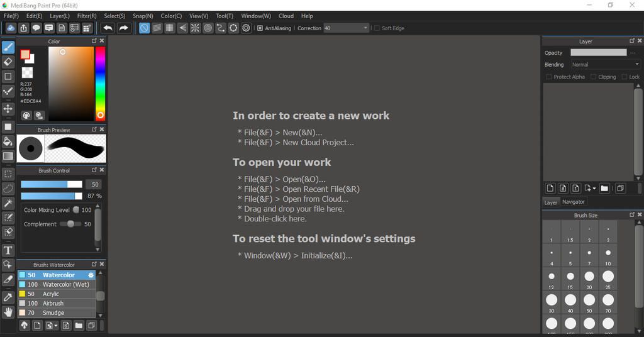644x337 pixels.
Task: Enable crisscross grid snap
Action: tap(170, 28)
